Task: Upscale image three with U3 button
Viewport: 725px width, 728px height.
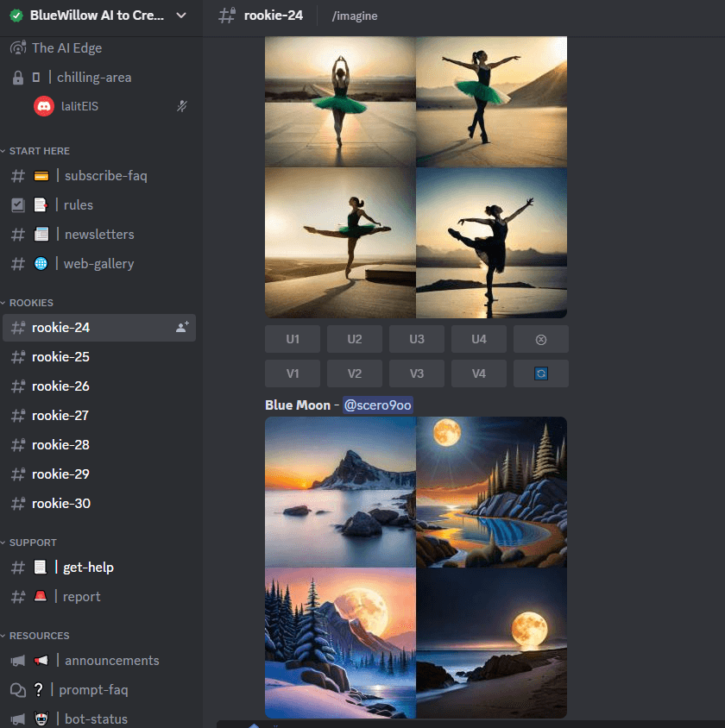Action: tap(417, 339)
